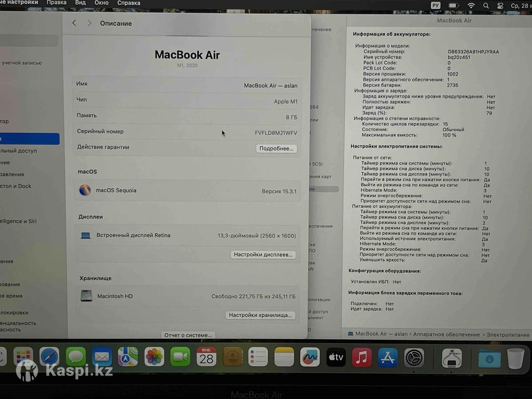The height and width of the screenshot is (399, 532).
Task: Open the Правка menu
Action: (x=56, y=3)
